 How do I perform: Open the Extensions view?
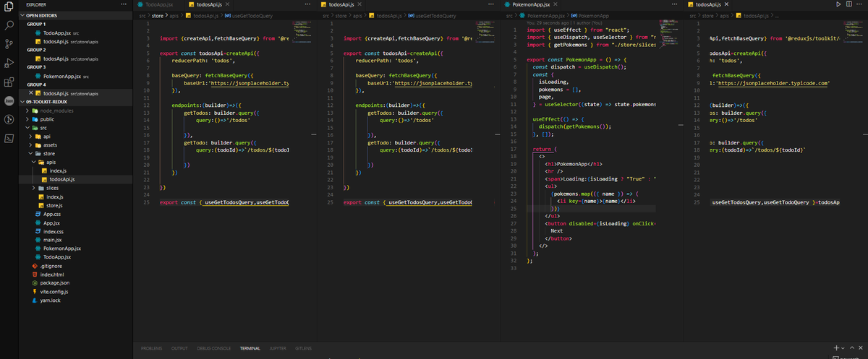coord(9,82)
